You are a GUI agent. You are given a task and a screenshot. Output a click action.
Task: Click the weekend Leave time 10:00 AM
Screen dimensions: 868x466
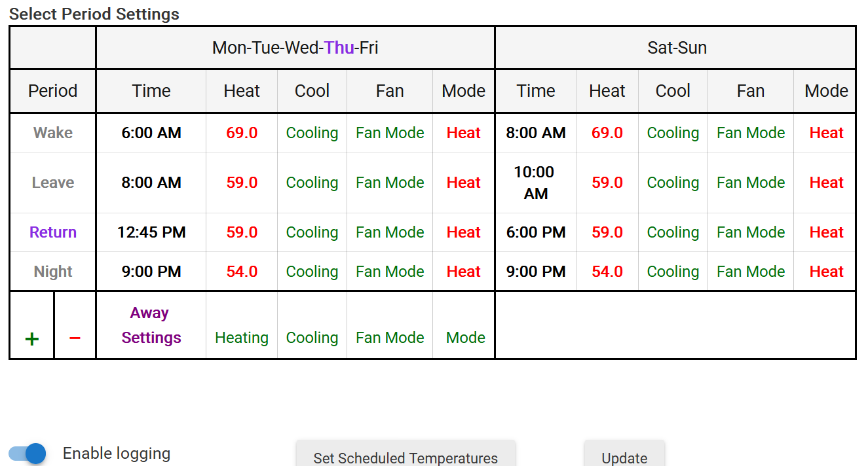pos(535,183)
